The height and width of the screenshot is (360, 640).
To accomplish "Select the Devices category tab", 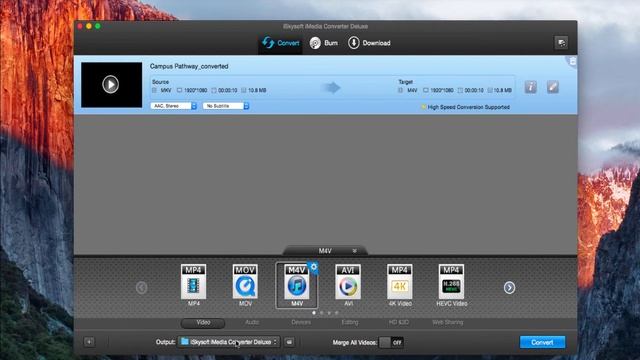I will [301, 322].
